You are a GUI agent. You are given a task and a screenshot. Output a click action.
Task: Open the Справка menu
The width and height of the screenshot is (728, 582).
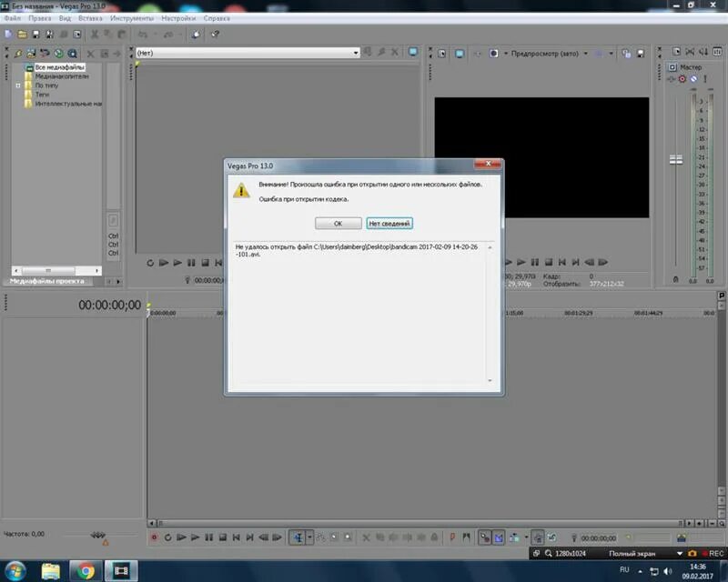[217, 18]
